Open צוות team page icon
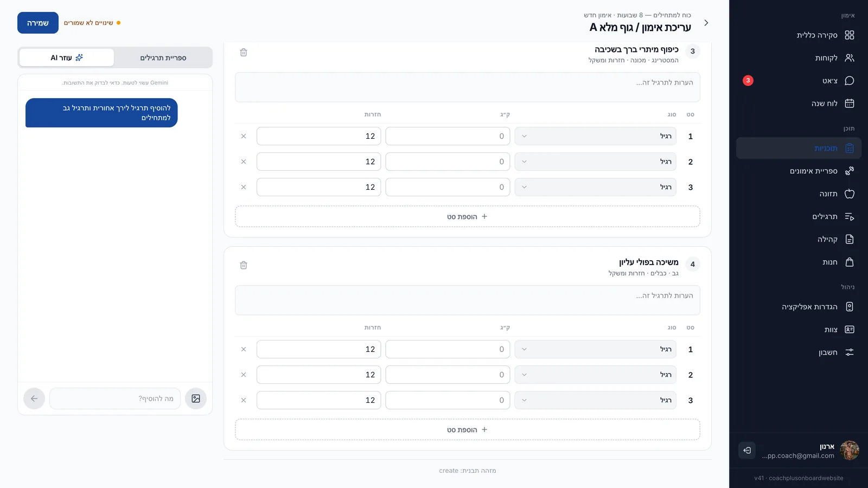868x488 pixels. tap(850, 330)
